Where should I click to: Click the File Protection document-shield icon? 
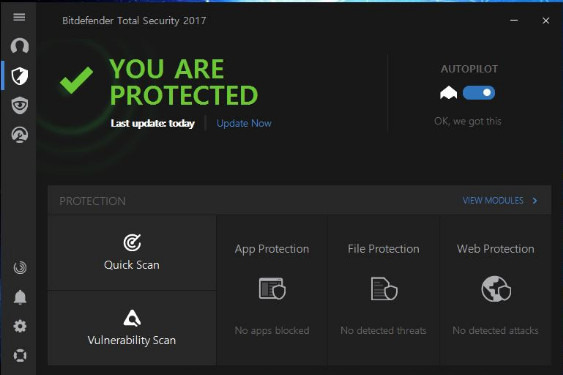(x=384, y=288)
